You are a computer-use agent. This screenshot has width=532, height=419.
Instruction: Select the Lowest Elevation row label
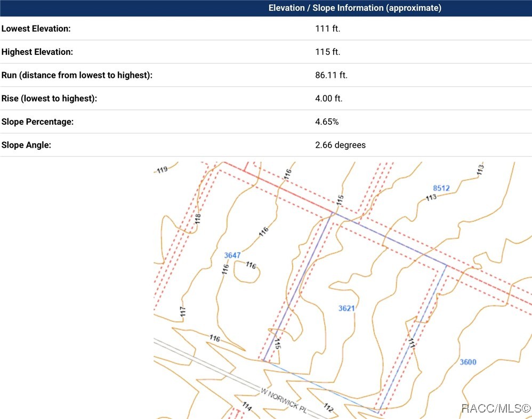coord(36,29)
